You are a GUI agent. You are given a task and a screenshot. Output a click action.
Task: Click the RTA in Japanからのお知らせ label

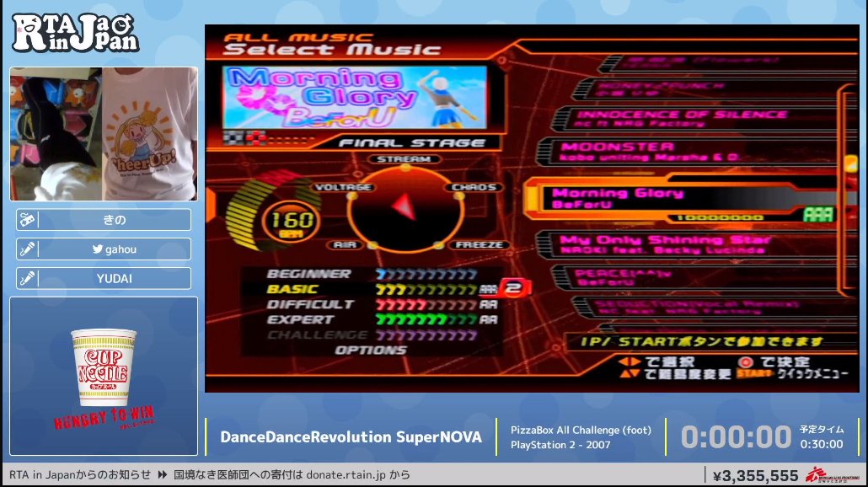tap(80, 475)
